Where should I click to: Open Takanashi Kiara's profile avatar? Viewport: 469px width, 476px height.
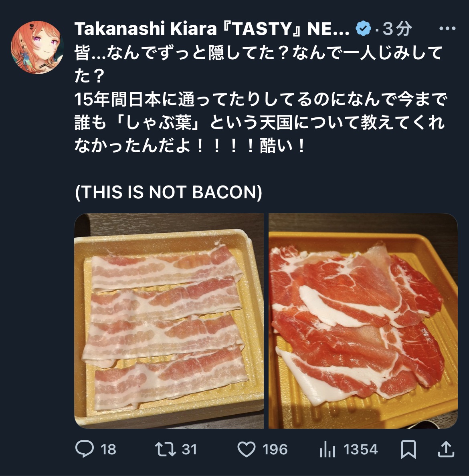pos(37,47)
